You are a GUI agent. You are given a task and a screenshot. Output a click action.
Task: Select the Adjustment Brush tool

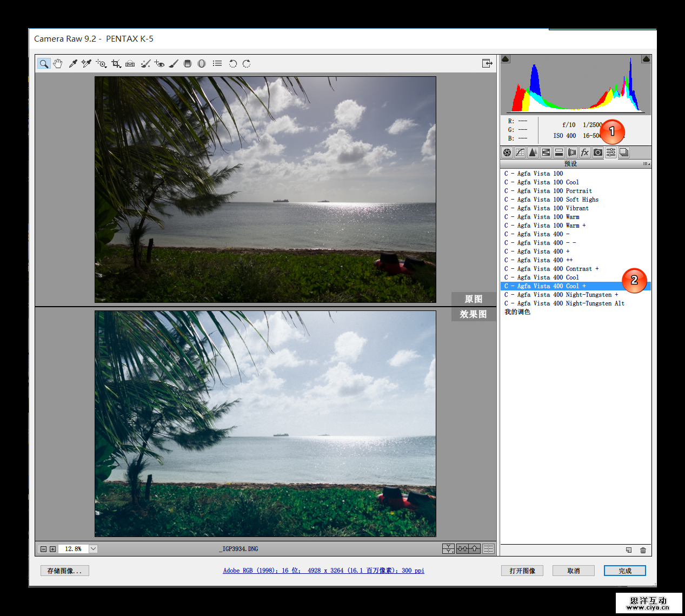[x=174, y=64]
